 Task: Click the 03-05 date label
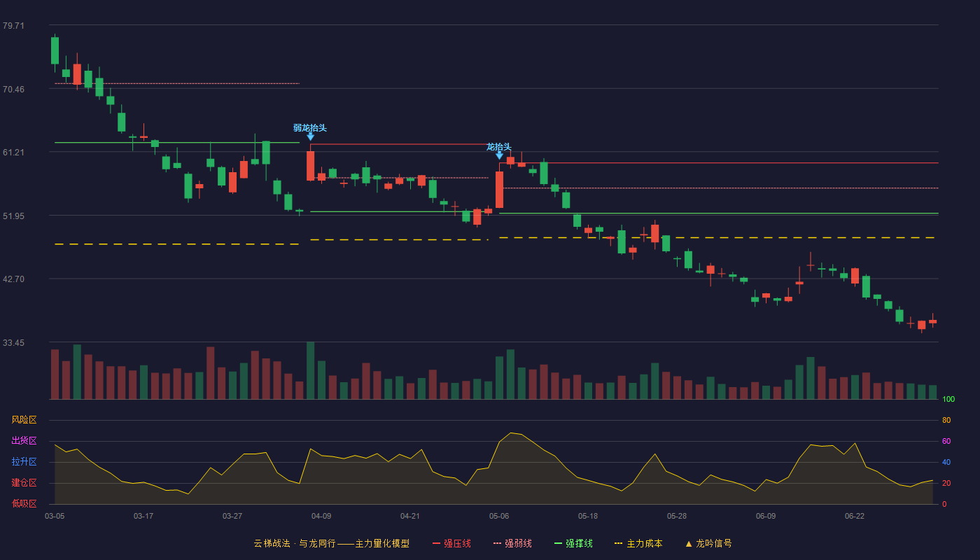tap(55, 516)
